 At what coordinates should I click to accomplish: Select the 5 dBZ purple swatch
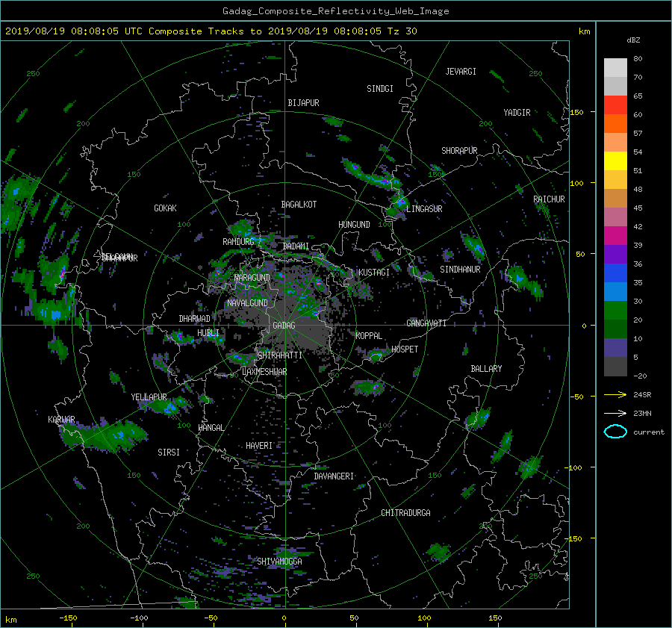pos(615,348)
